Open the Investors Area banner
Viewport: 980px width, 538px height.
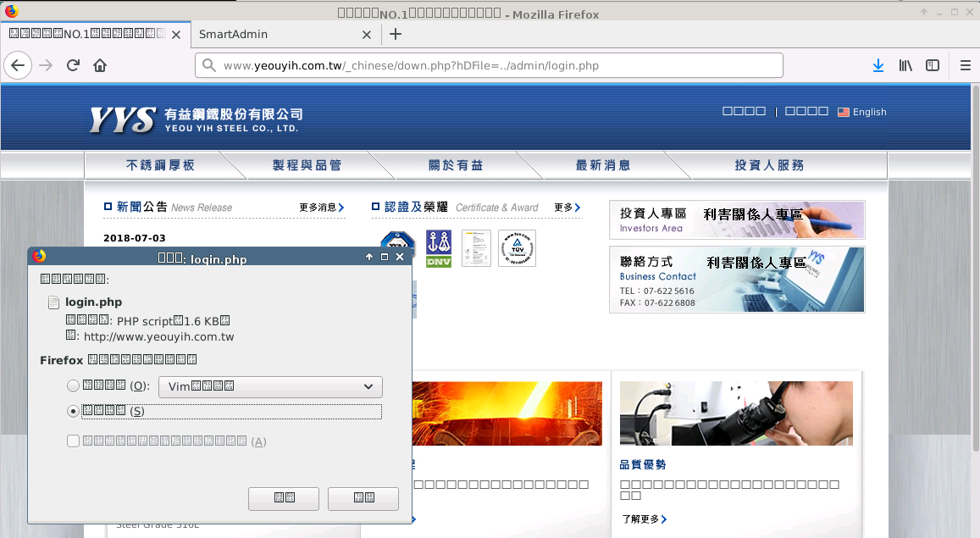pos(737,220)
